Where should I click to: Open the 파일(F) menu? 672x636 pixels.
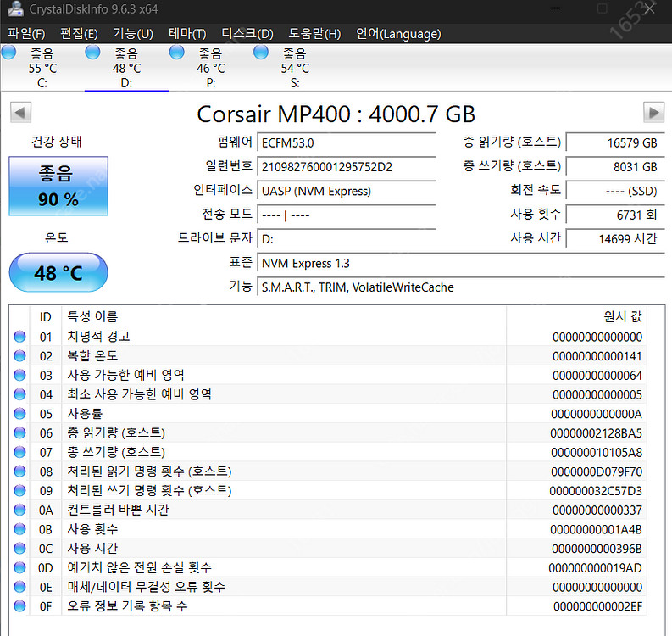[26, 33]
